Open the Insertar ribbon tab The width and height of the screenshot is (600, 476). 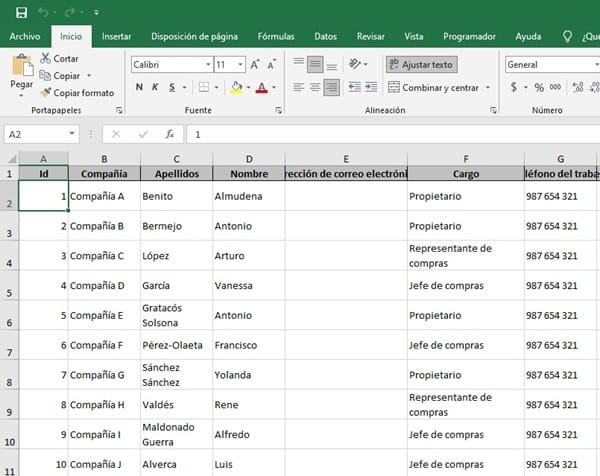116,36
